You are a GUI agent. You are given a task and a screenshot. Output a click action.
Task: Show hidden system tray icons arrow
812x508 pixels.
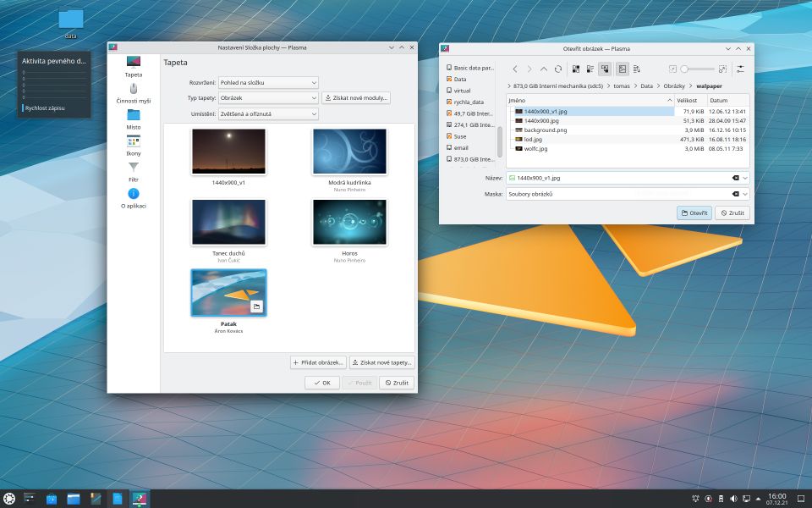click(759, 499)
